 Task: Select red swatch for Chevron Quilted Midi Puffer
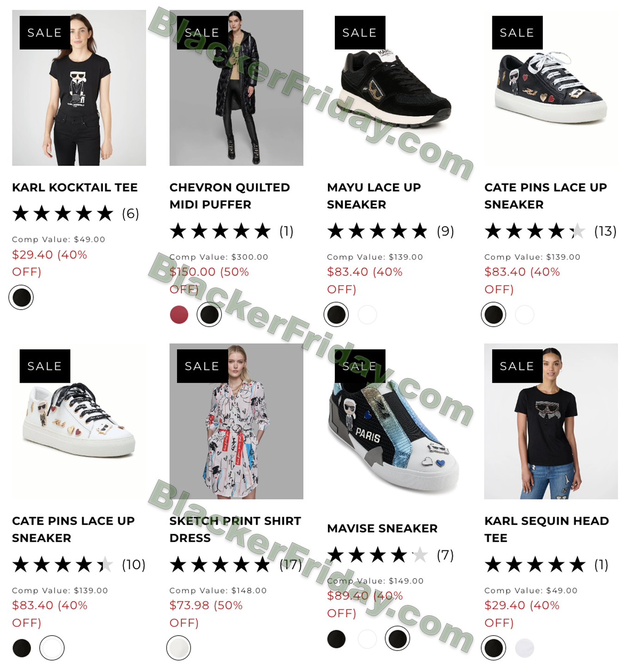pos(179,315)
